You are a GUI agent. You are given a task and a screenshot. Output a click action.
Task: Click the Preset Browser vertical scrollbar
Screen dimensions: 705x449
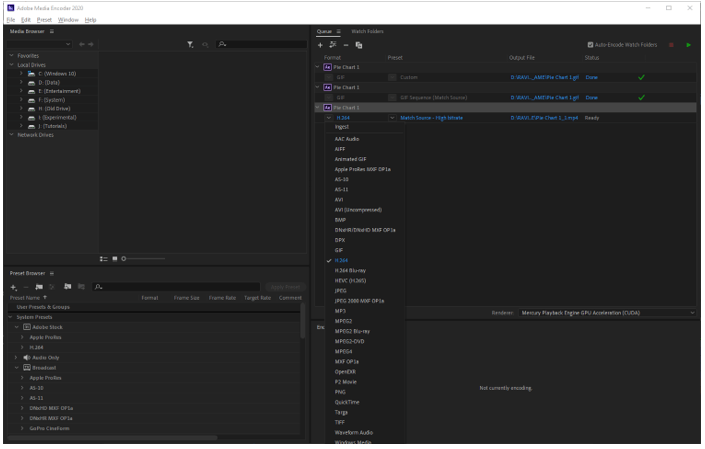click(302, 321)
